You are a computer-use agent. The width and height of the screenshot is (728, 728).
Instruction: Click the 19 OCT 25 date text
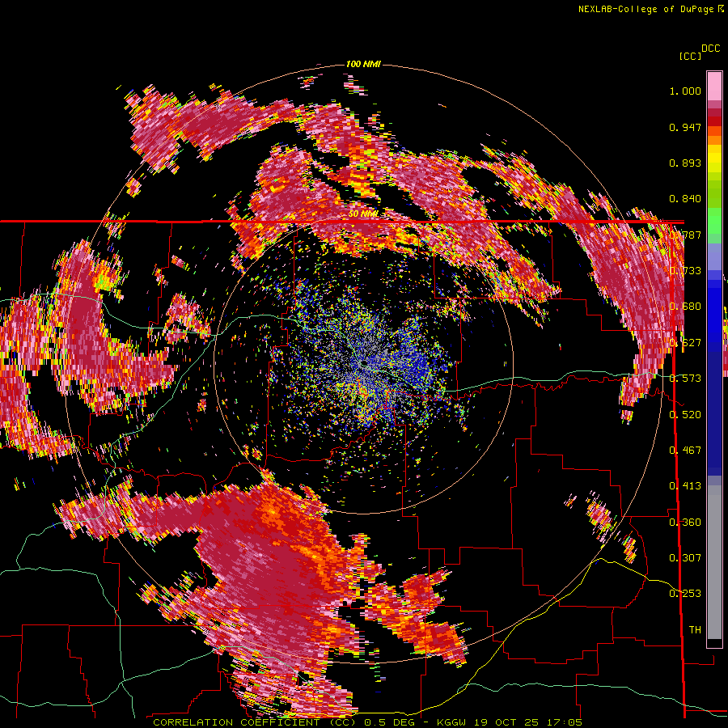click(506, 722)
